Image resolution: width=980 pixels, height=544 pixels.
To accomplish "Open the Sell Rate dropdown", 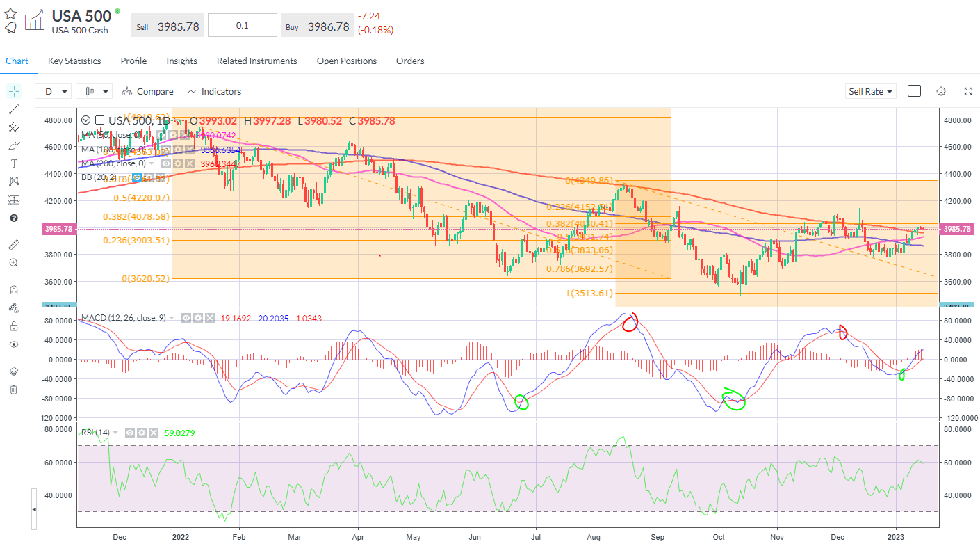I will point(870,91).
